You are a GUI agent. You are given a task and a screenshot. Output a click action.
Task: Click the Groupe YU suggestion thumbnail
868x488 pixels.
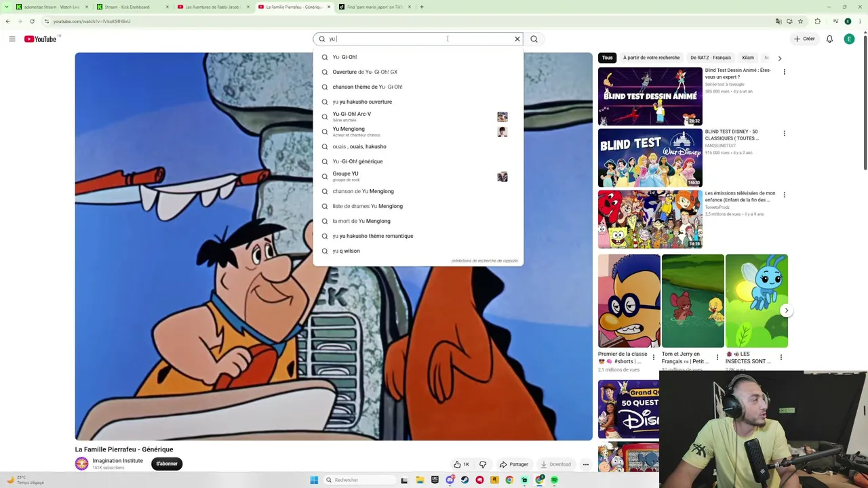[502, 176]
